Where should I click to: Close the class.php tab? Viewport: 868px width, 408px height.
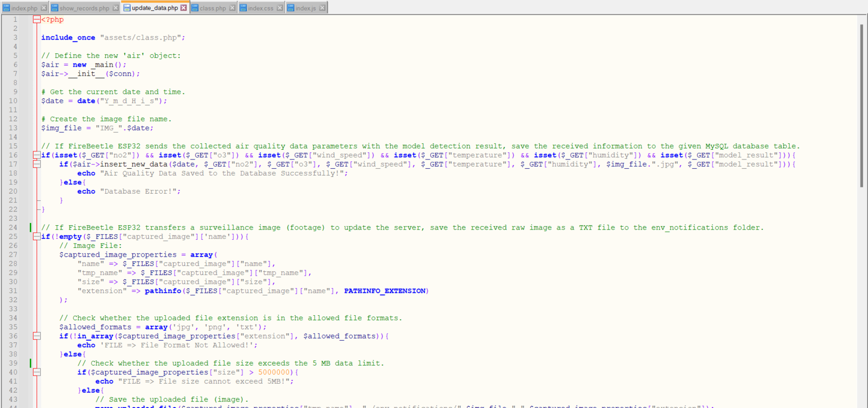(x=233, y=8)
